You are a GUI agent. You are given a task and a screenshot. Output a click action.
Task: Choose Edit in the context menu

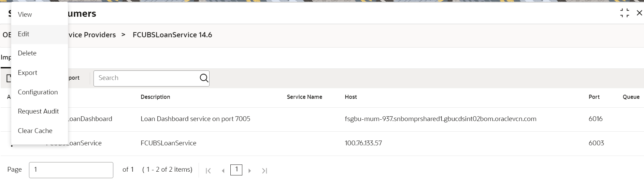[x=24, y=34]
